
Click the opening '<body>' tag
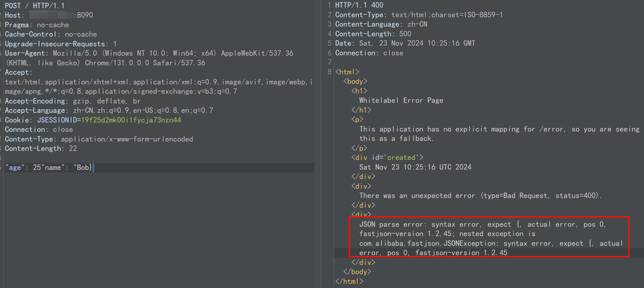click(x=355, y=81)
